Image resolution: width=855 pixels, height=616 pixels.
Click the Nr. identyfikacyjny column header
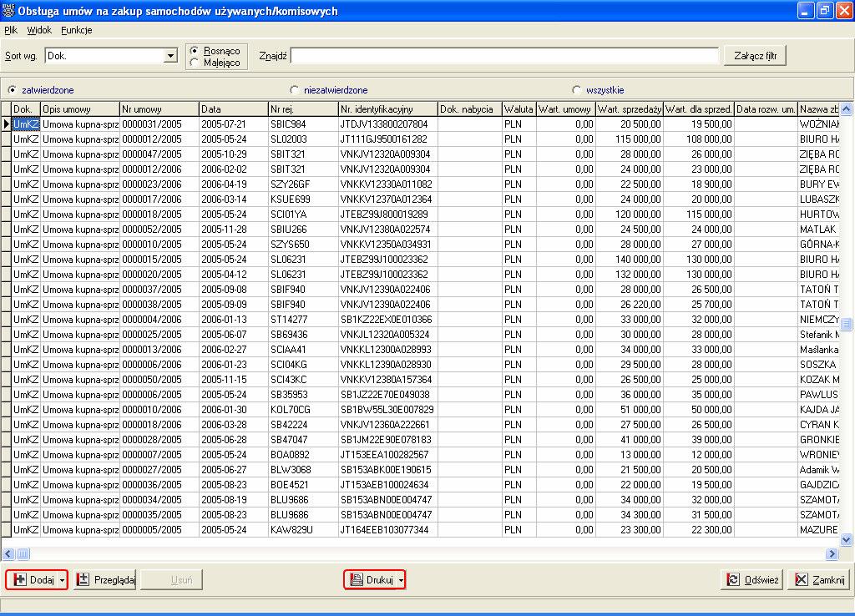click(x=388, y=109)
